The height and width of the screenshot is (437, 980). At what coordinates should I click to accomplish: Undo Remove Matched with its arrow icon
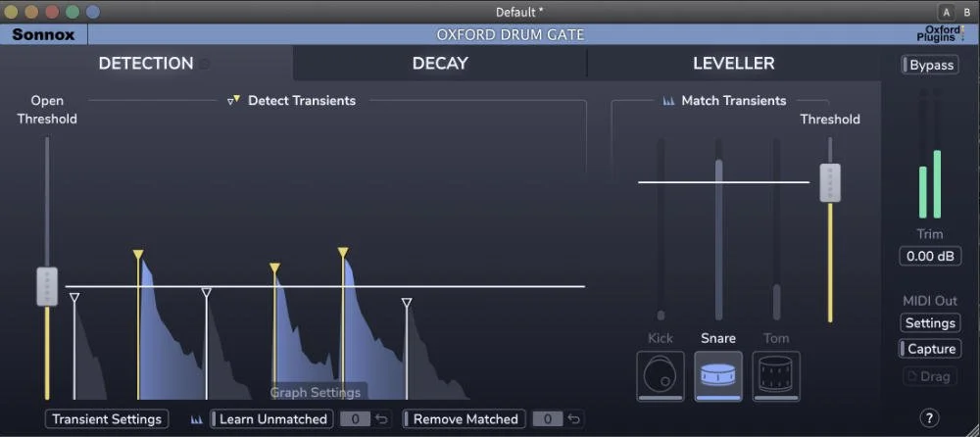coord(574,418)
